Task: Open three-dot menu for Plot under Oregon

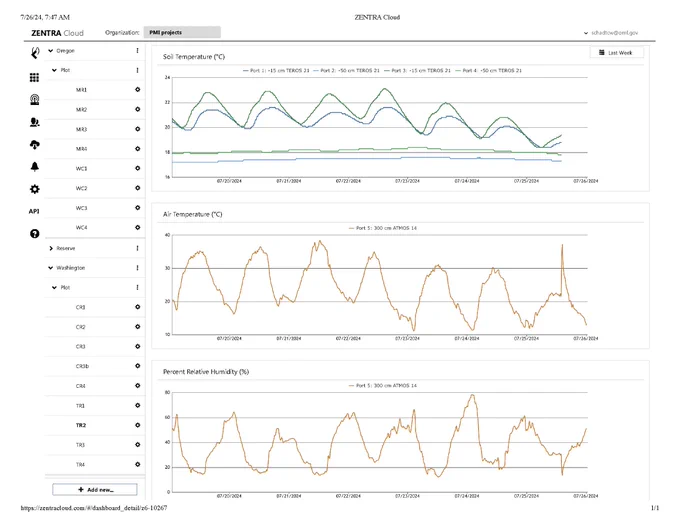Action: tap(137, 70)
